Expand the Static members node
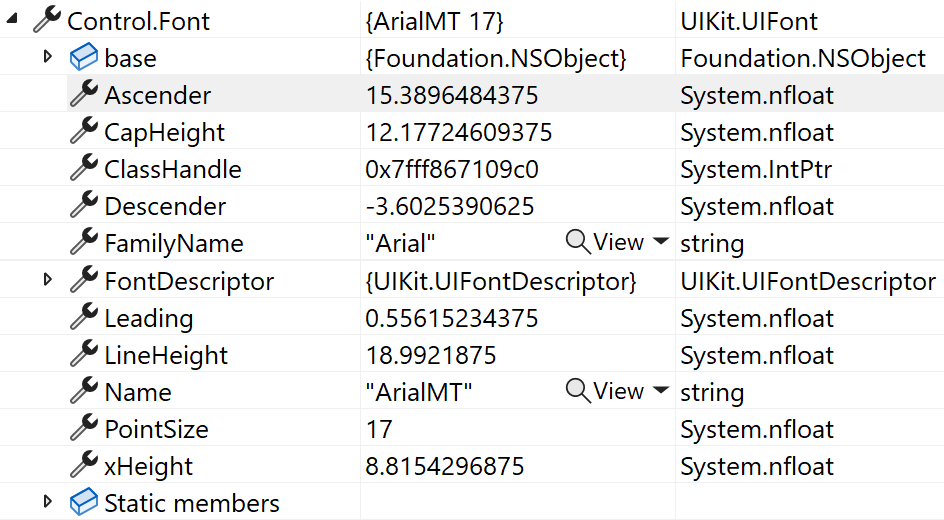 coord(47,502)
